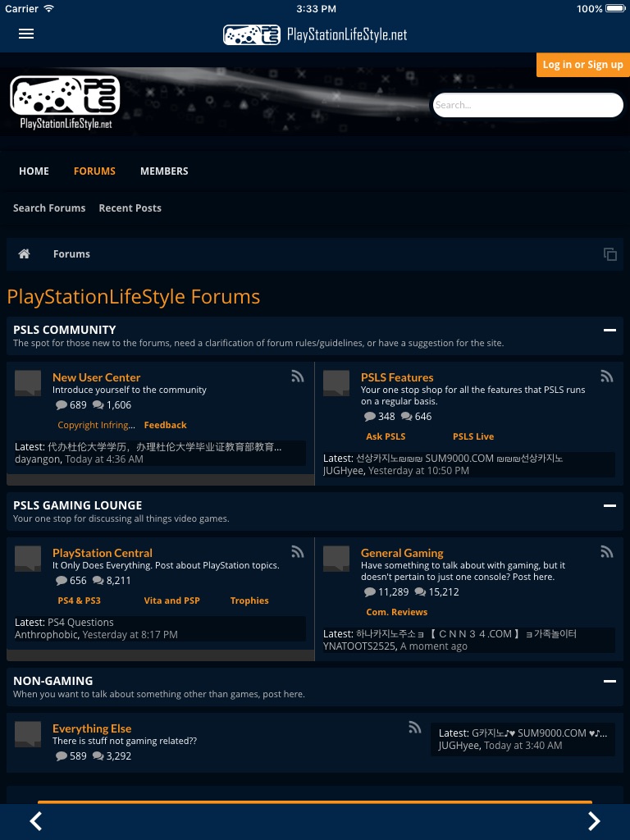This screenshot has height=840, width=630.
Task: Open the Recent Posts link
Action: (130, 208)
